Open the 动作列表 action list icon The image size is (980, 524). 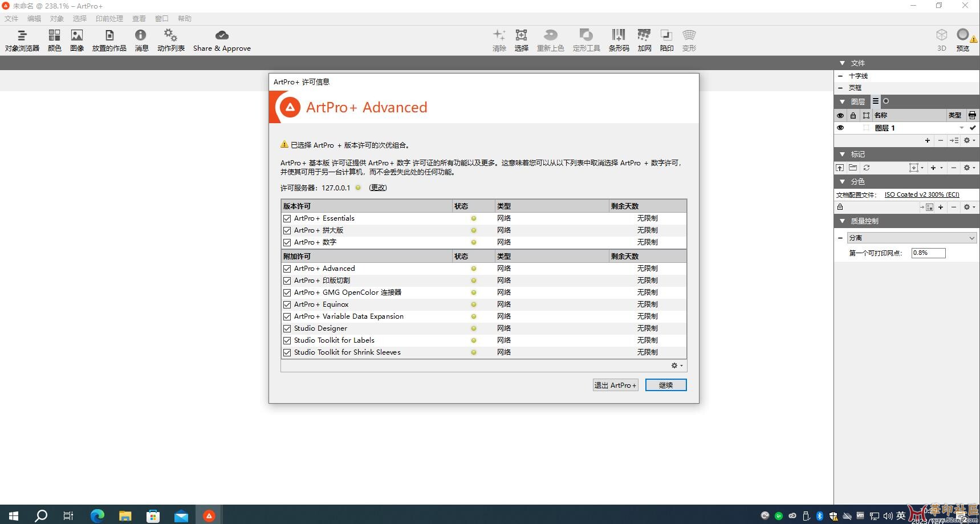[x=170, y=40]
